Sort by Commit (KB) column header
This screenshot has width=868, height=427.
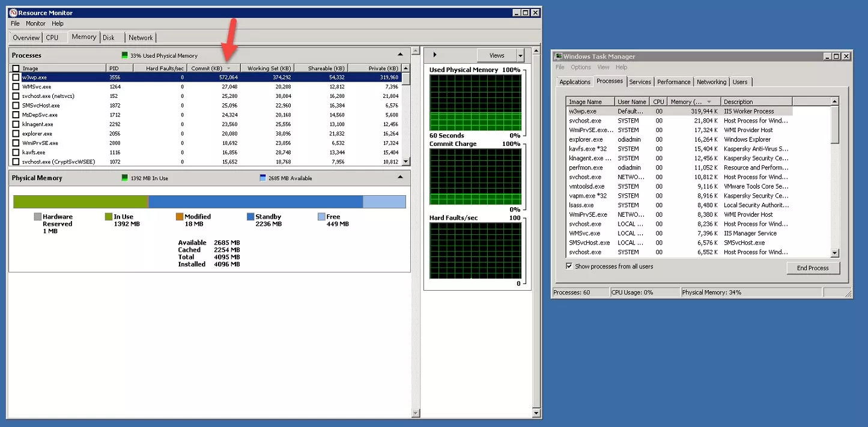point(214,68)
